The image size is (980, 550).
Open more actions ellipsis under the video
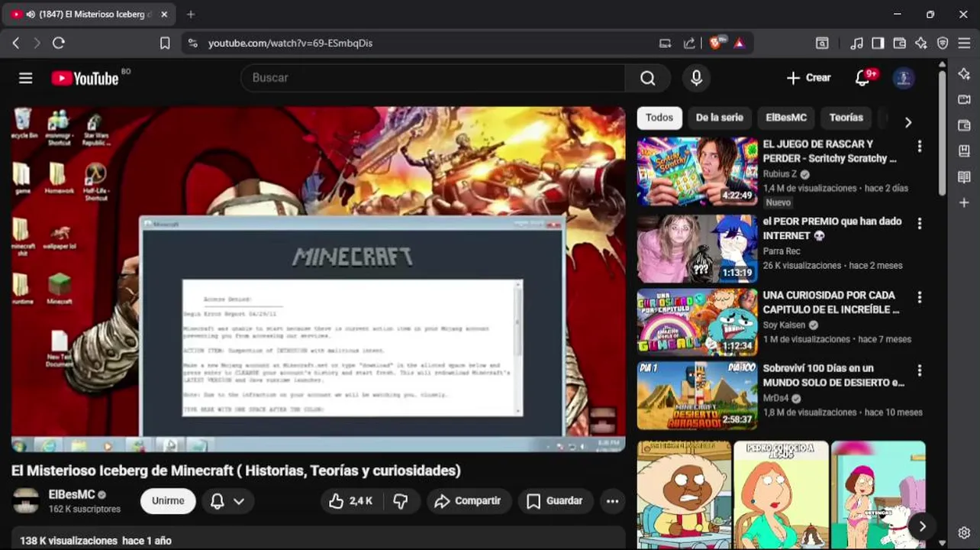click(612, 501)
